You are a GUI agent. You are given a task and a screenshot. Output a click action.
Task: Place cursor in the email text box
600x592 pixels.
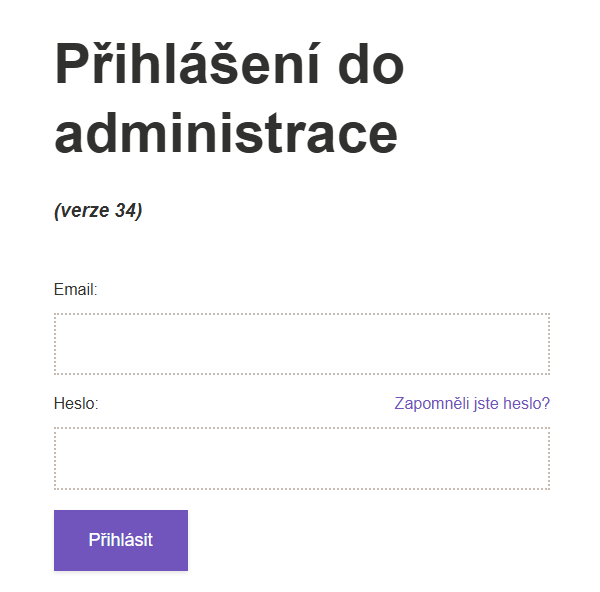point(301,344)
